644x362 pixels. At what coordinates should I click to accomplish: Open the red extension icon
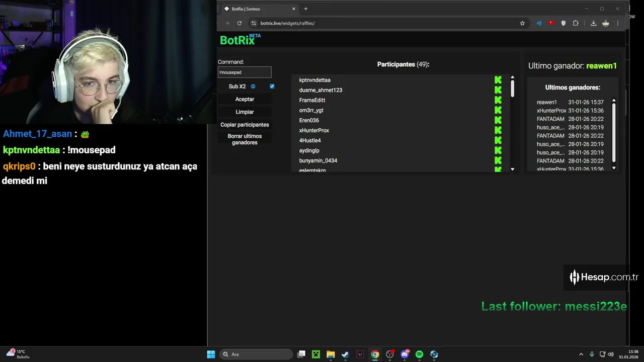tap(551, 23)
